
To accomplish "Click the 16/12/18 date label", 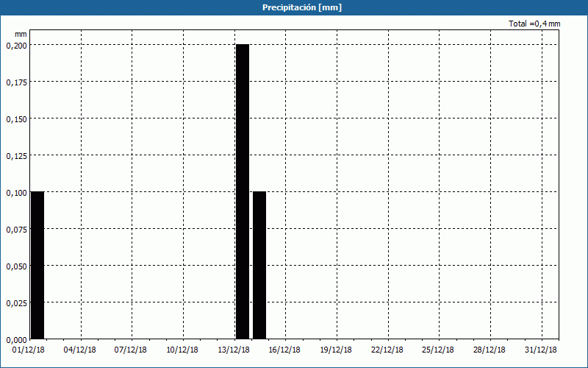I will [284, 350].
